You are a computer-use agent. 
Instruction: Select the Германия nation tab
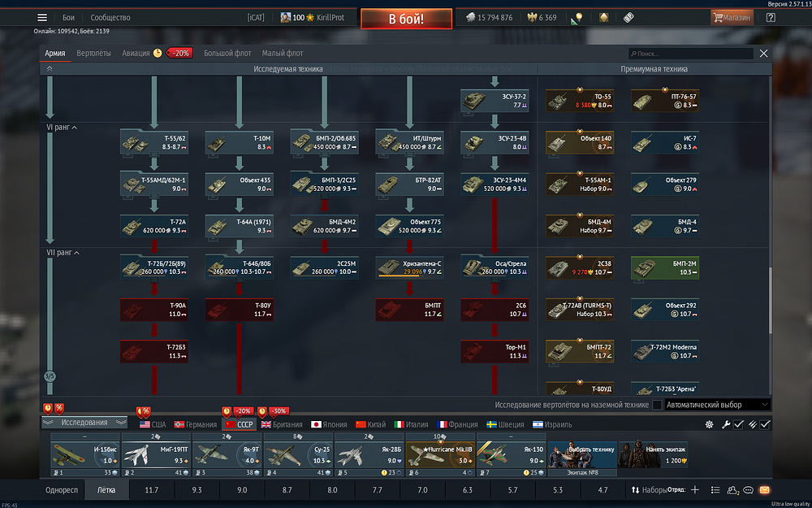tap(195, 424)
